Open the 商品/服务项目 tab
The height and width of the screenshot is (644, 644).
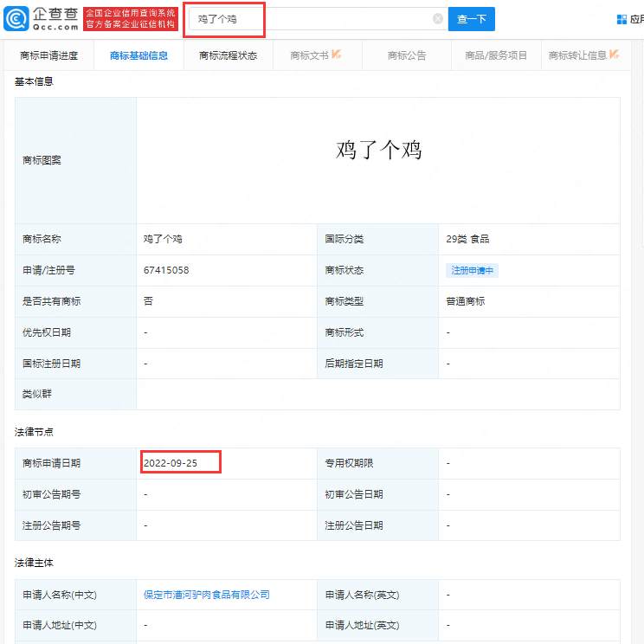tap(496, 55)
